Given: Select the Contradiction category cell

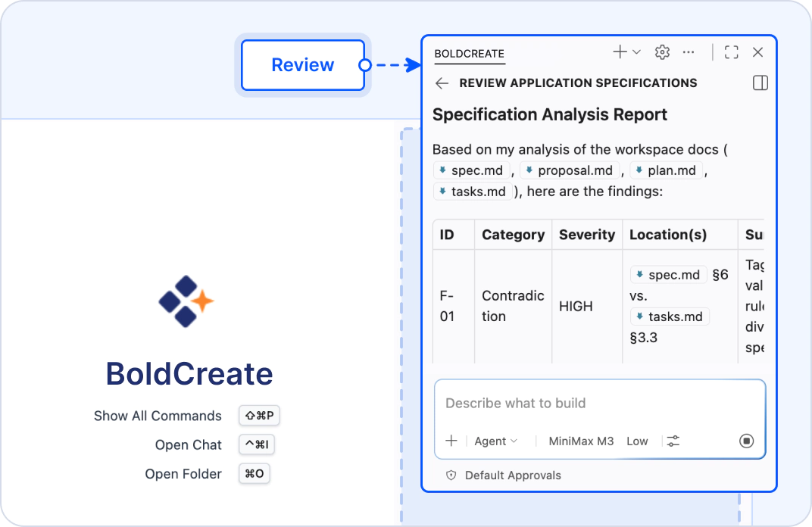Looking at the screenshot, I should (x=514, y=306).
